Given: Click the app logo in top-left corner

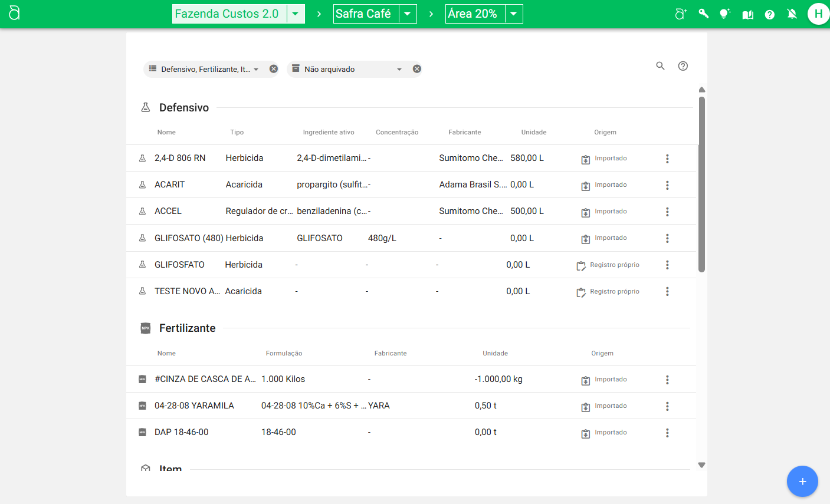Looking at the screenshot, I should coord(15,13).
